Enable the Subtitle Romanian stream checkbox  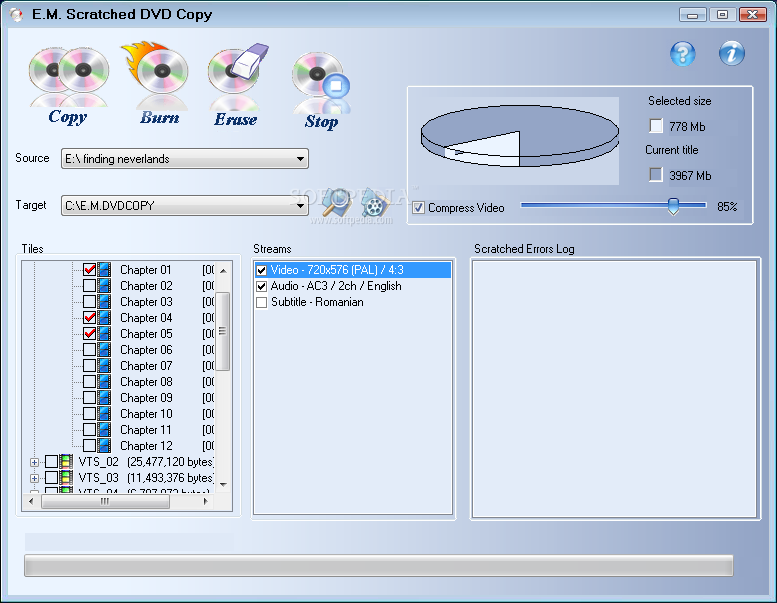262,302
